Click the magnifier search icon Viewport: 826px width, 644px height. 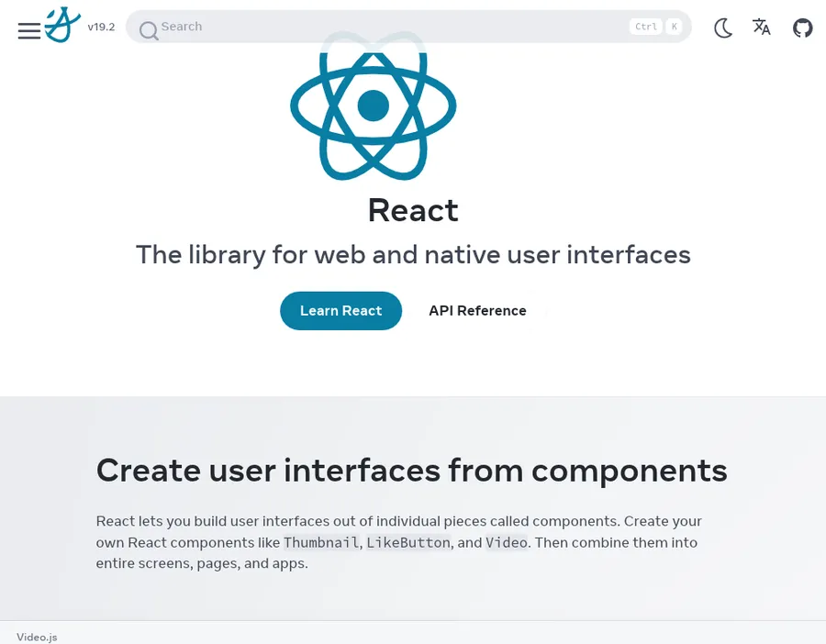pos(149,30)
